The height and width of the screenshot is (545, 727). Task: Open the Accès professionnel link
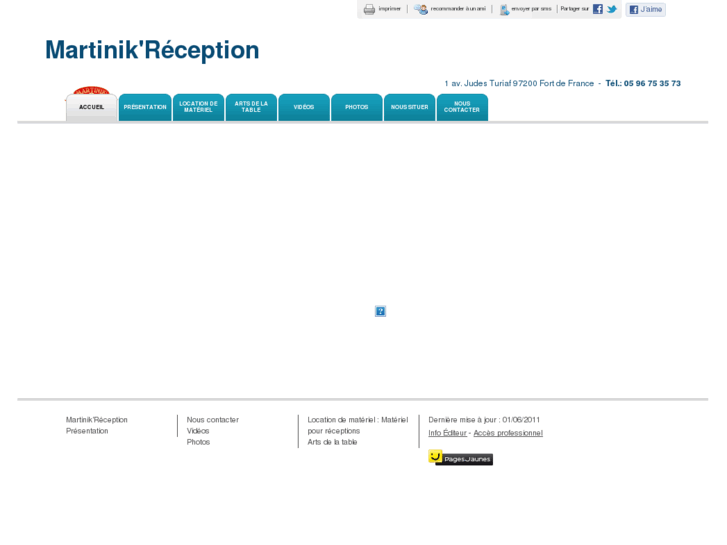pyautogui.click(x=508, y=433)
